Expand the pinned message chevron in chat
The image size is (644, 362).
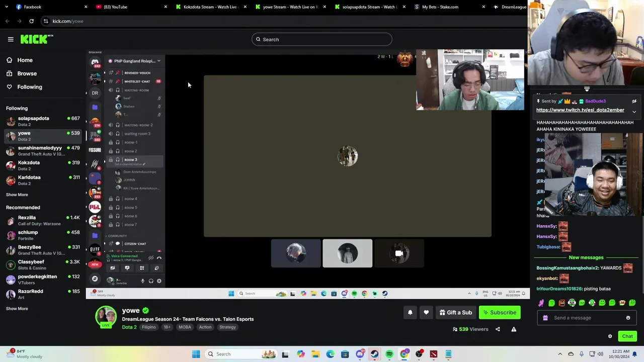click(634, 112)
